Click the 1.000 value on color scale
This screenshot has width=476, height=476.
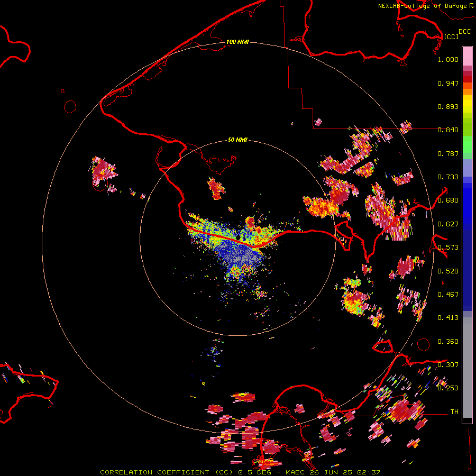click(448, 59)
